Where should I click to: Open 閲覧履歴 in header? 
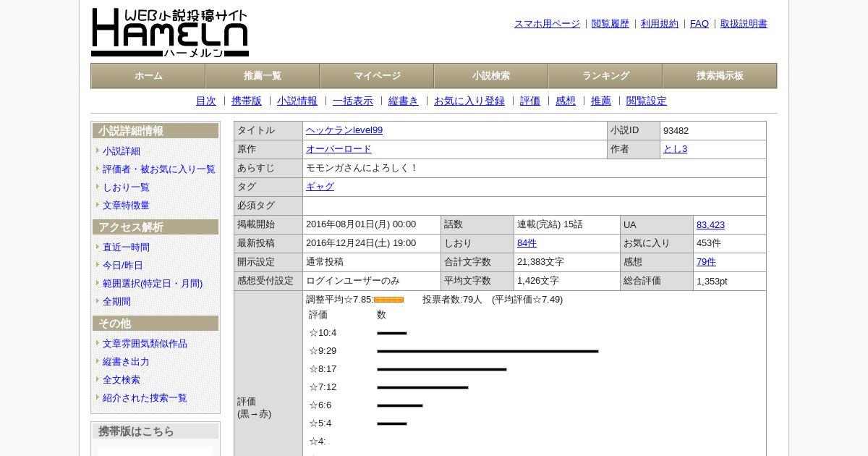tap(610, 24)
